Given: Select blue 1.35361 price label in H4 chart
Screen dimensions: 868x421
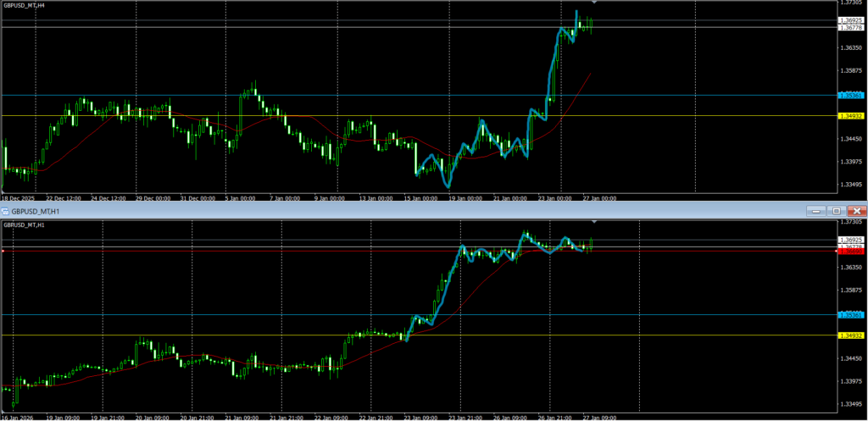Looking at the screenshot, I should pos(850,96).
